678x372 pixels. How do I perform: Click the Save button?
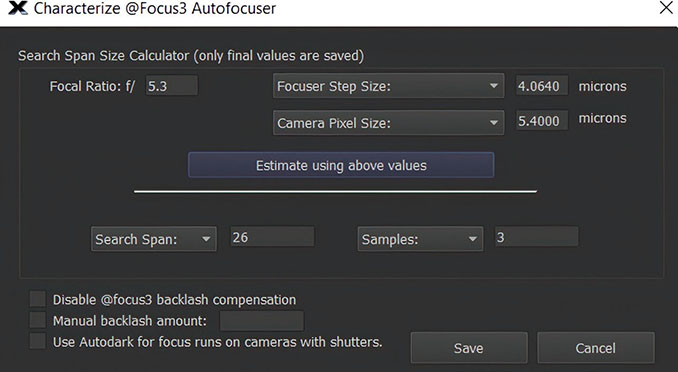469,348
